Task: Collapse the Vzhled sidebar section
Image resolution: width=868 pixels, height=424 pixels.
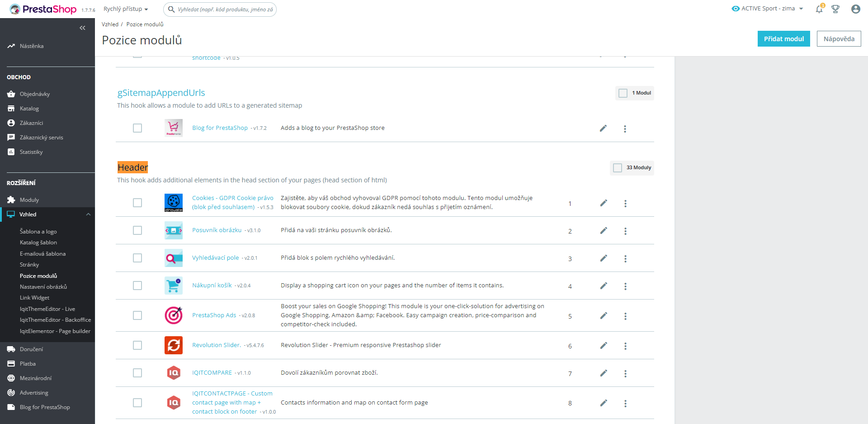Action: tap(88, 214)
